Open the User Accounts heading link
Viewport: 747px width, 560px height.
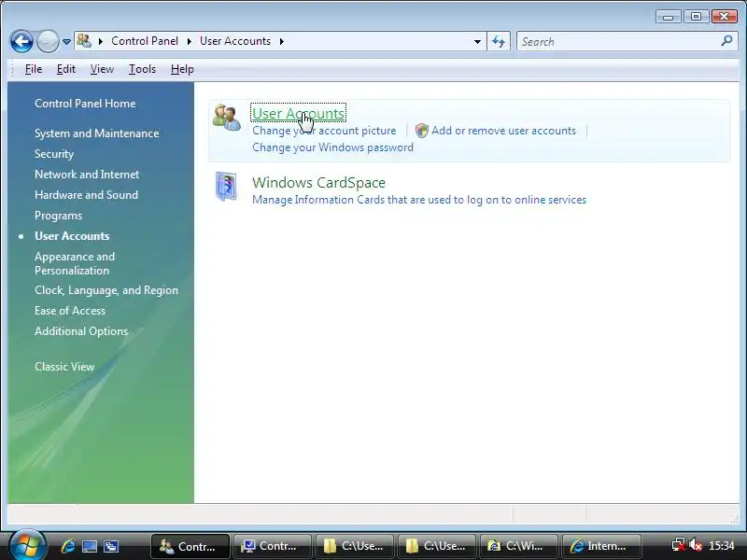click(x=298, y=113)
